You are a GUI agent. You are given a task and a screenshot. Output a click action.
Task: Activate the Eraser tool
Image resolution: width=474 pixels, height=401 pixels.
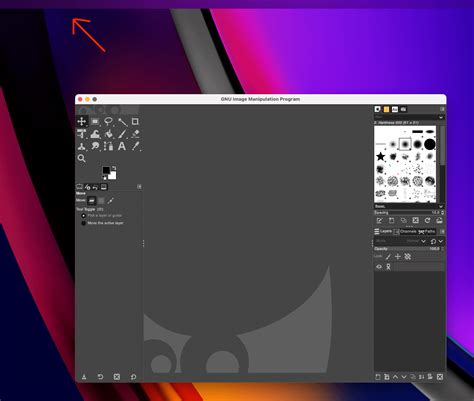point(135,134)
